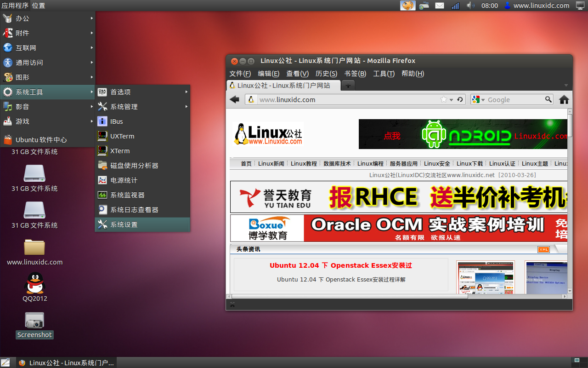Open the 图形 graphics palette icon
This screenshot has width=588, height=368.
click(8, 77)
